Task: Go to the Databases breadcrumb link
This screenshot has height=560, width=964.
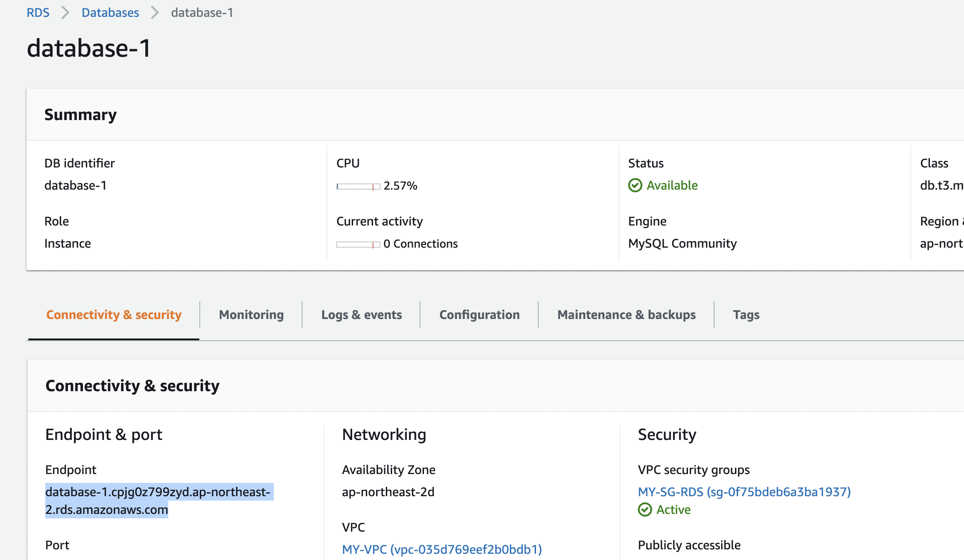Action: tap(110, 12)
